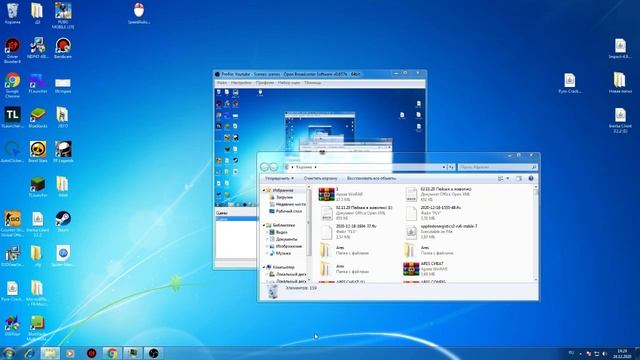Open the view options dropdown arrow
Image resolution: width=640 pixels, height=360 pixels.
[508, 178]
